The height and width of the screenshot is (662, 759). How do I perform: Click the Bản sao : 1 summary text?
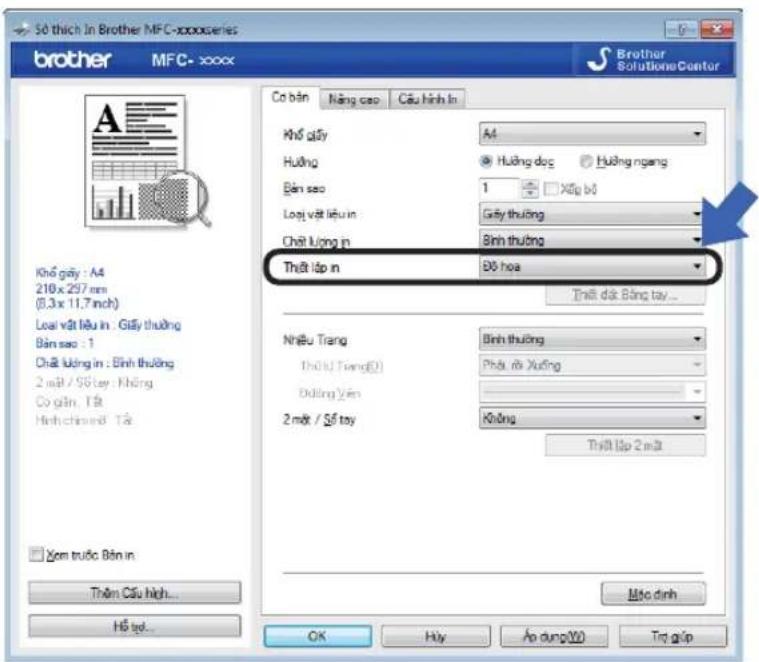(64, 344)
